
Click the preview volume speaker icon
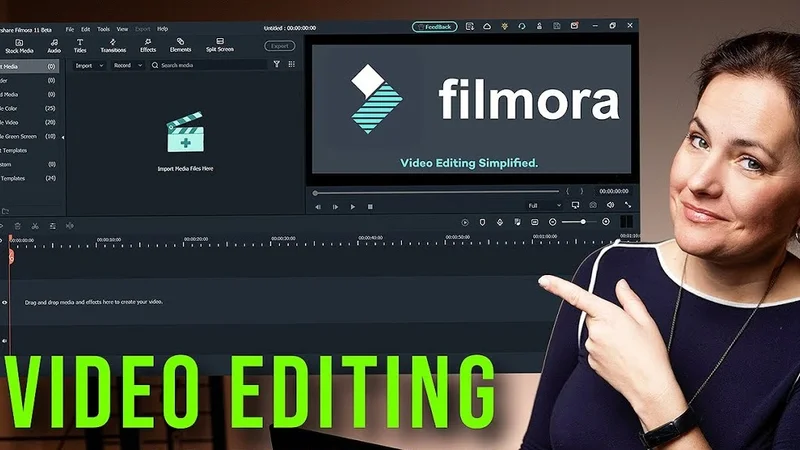610,205
